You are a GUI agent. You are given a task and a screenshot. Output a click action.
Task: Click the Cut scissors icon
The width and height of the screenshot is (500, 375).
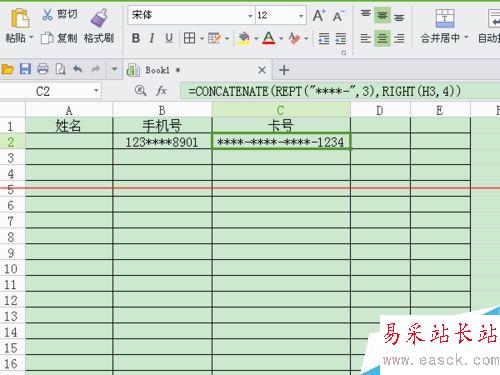pyautogui.click(x=48, y=14)
